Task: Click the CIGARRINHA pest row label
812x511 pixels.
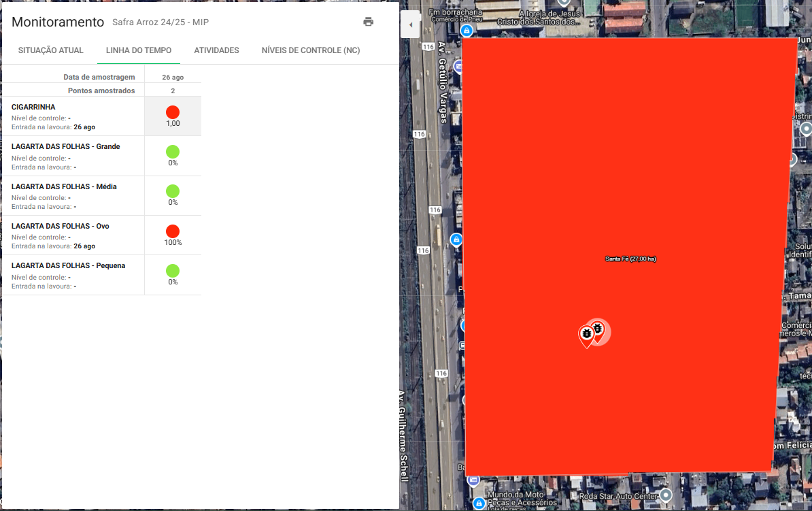Action: (x=33, y=107)
